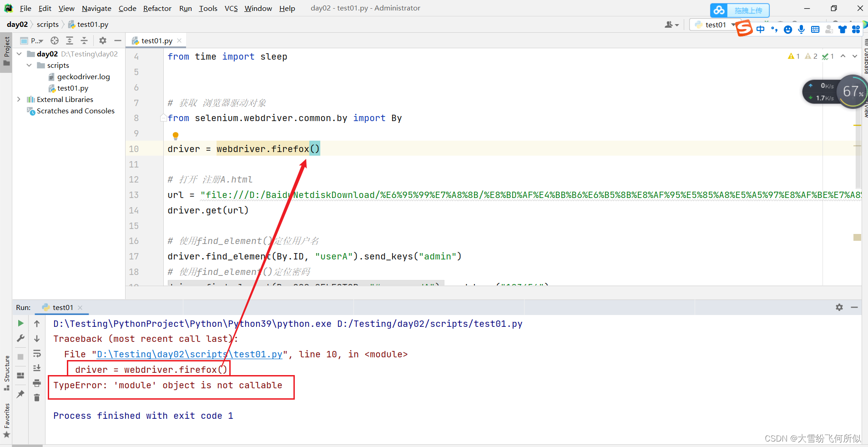This screenshot has height=447, width=868.
Task: Click the blue cloud upload icon at the top
Action: coord(719,10)
